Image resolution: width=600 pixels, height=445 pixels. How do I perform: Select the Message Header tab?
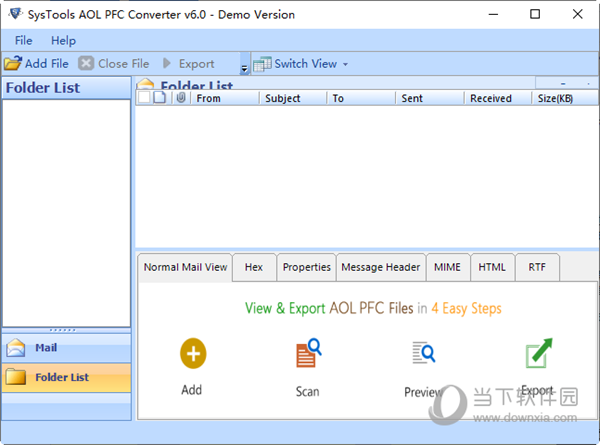click(381, 267)
